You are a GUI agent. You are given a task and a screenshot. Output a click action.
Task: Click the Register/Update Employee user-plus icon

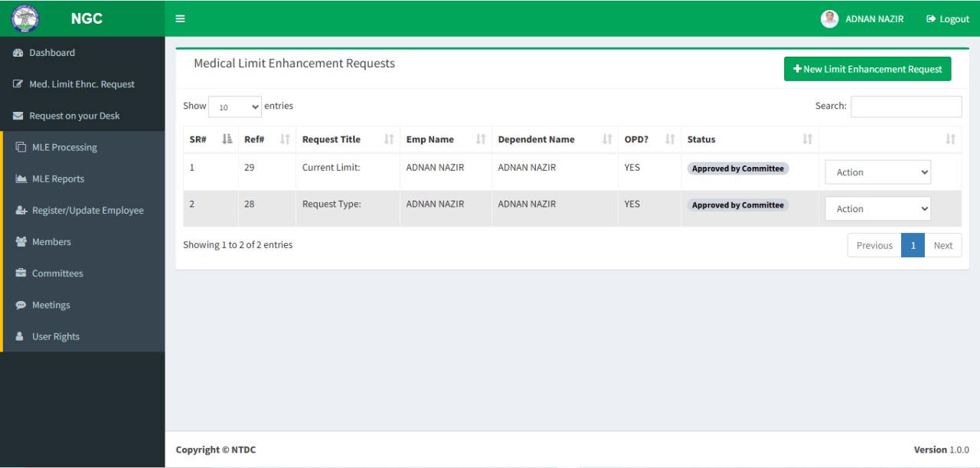pyautogui.click(x=21, y=211)
